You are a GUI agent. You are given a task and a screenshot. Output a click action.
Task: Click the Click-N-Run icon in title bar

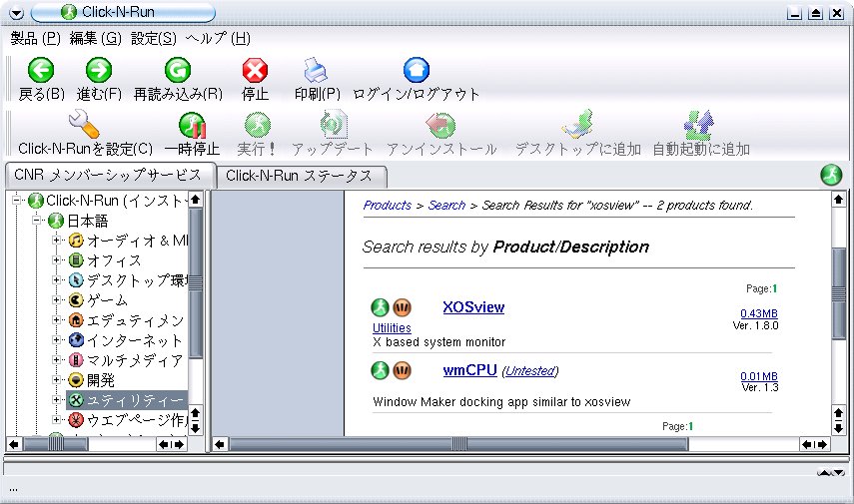pos(69,12)
